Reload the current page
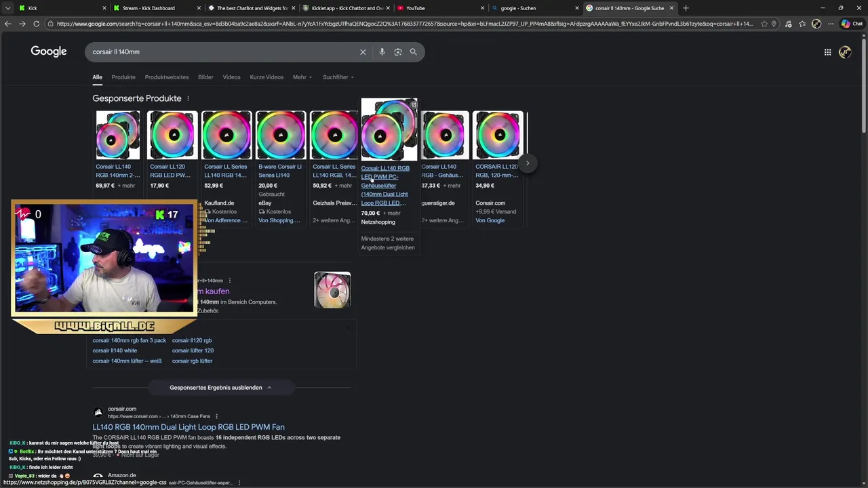868x488 pixels. point(37,24)
